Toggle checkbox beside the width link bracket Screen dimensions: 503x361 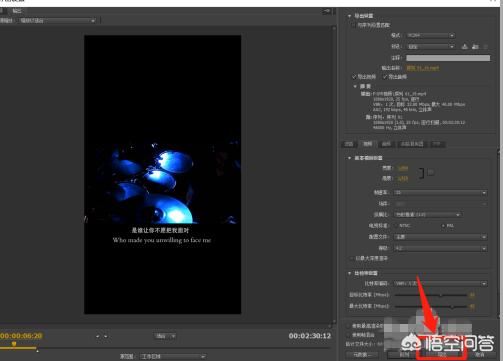point(431,172)
